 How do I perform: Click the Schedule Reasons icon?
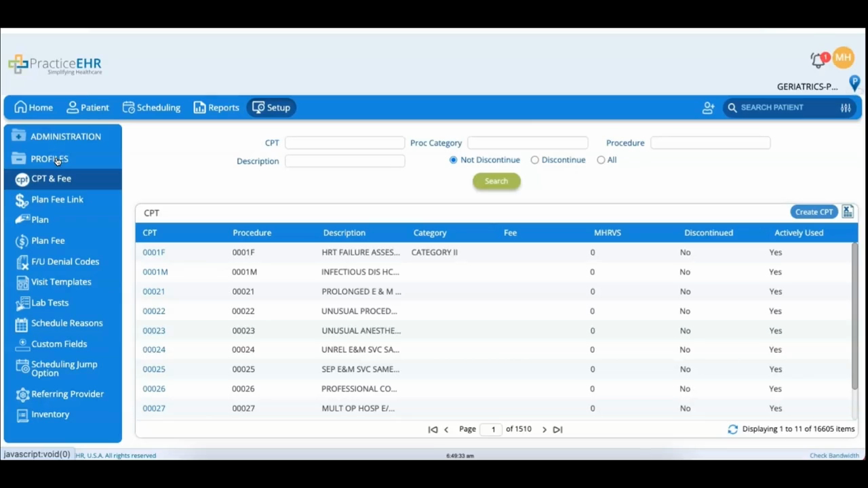click(22, 324)
